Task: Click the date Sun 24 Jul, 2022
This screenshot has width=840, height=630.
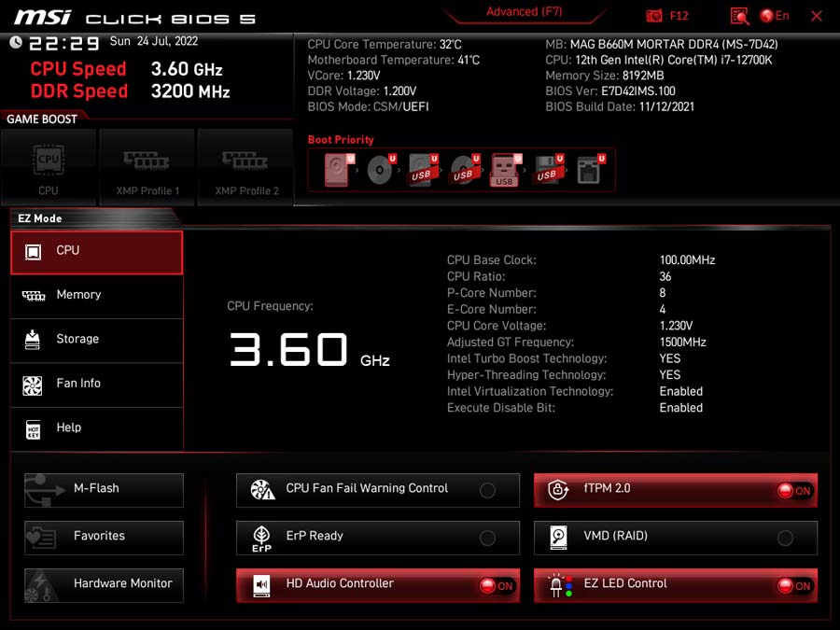Action: point(154,41)
